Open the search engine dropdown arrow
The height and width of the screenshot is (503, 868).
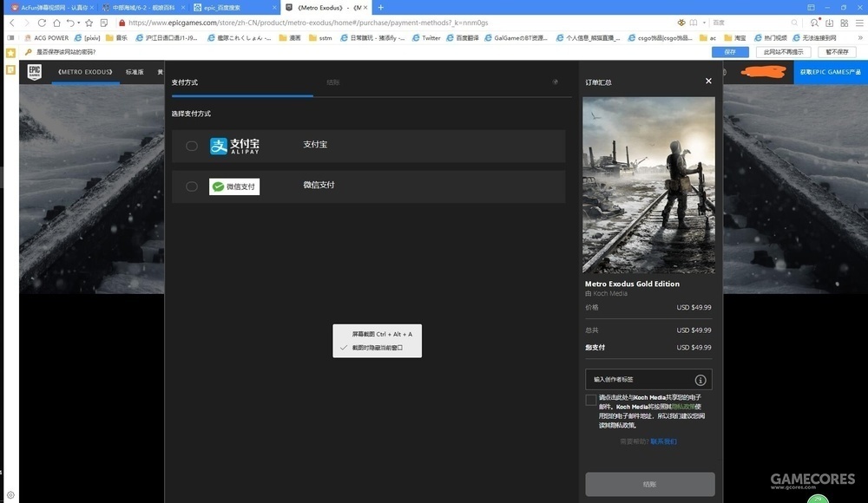point(704,23)
